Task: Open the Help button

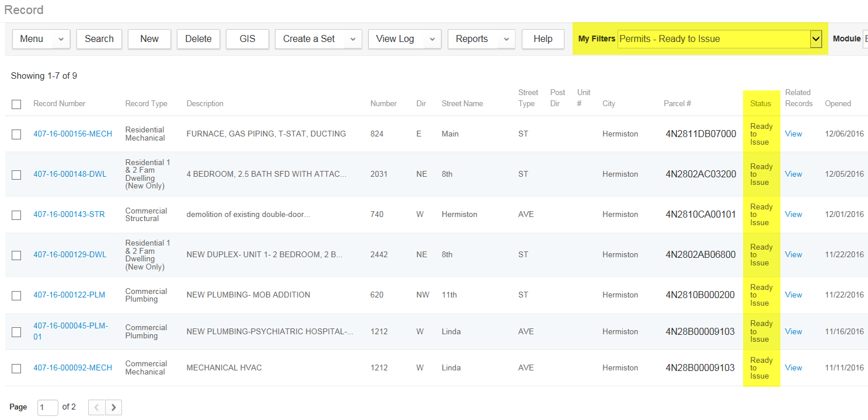Action: (542, 39)
